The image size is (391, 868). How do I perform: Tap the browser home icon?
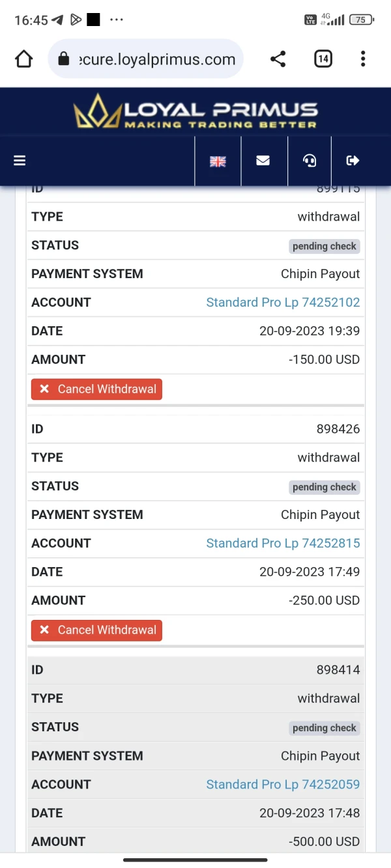[24, 59]
